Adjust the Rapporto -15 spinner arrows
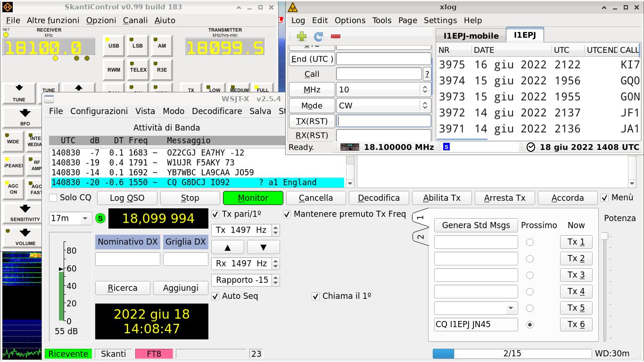Viewport: 644px width, 362px height. click(276, 280)
